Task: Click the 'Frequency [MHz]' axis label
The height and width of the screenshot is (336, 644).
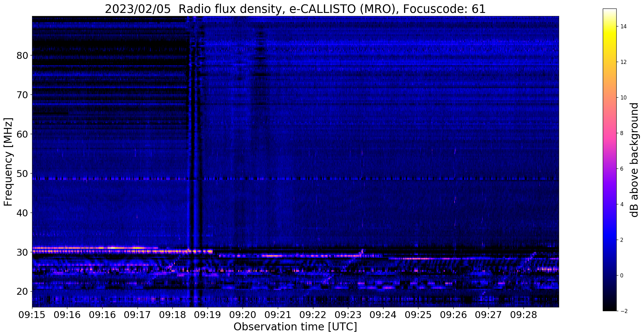Action: pyautogui.click(x=8, y=162)
